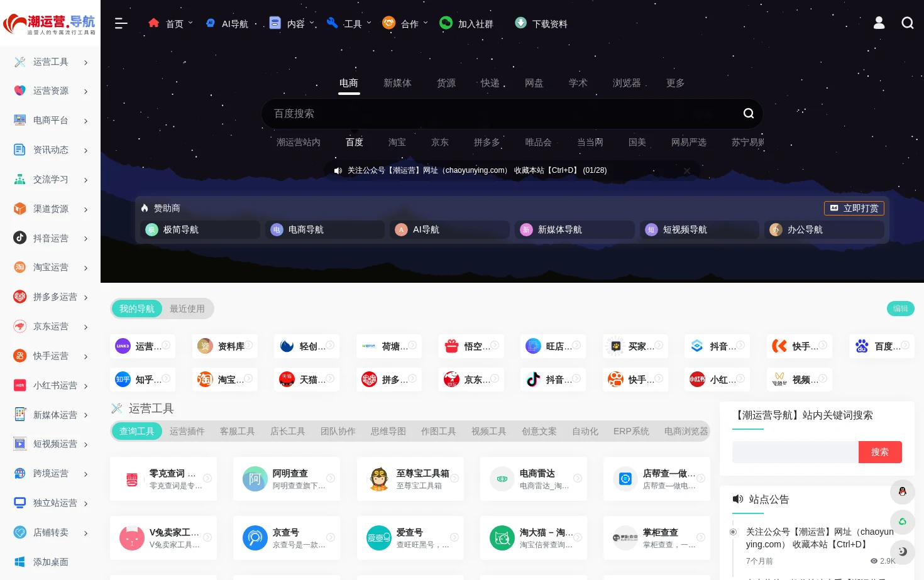Click the 下载资料 link in top bar
924x580 pixels.
(541, 24)
